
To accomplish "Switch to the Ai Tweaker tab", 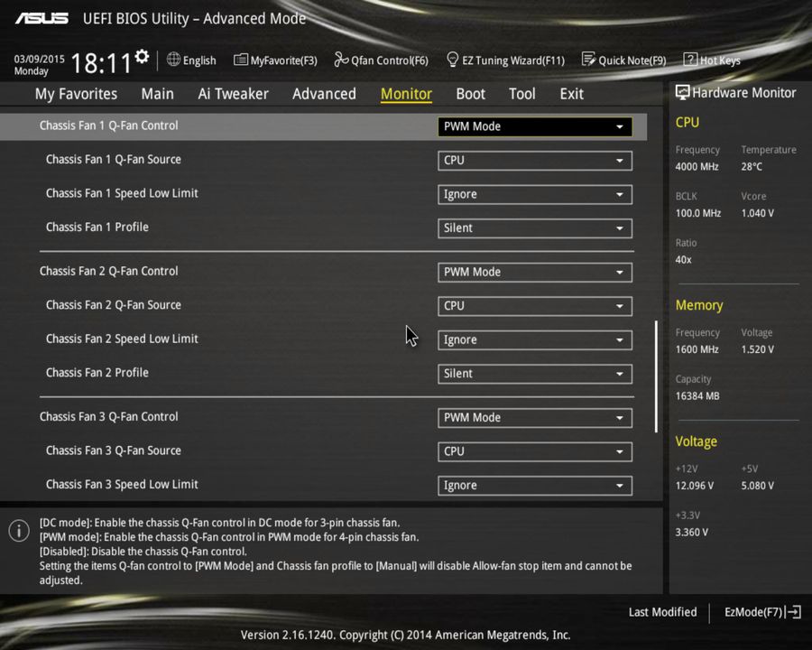I will pos(233,93).
